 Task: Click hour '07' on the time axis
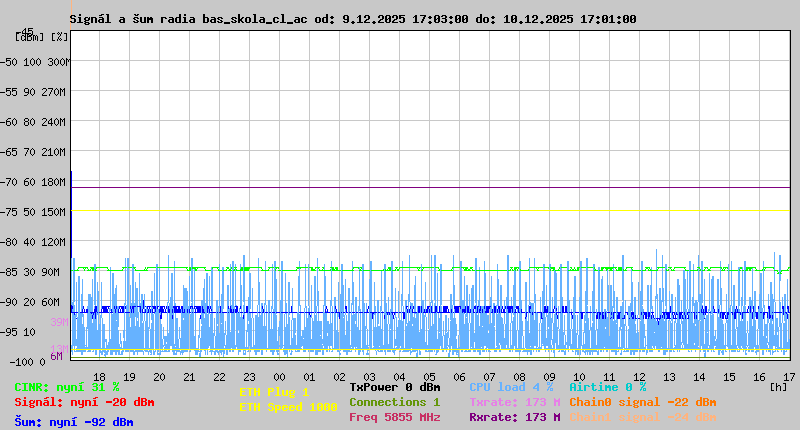(x=489, y=377)
